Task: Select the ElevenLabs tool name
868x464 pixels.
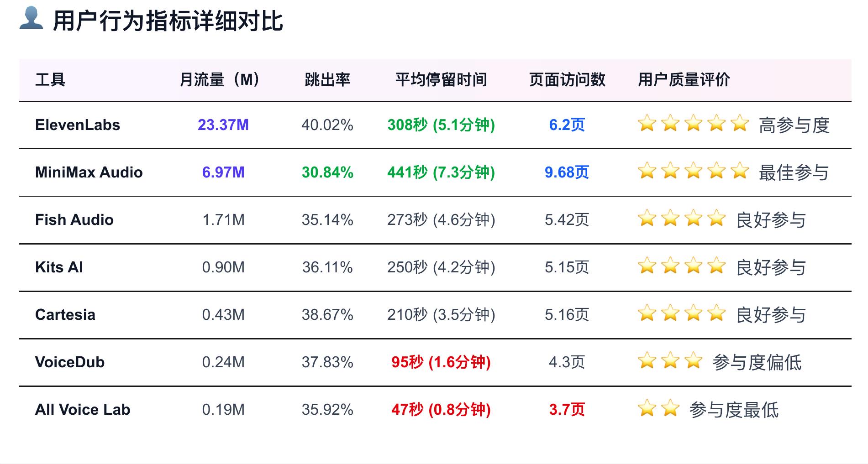Action: [78, 125]
